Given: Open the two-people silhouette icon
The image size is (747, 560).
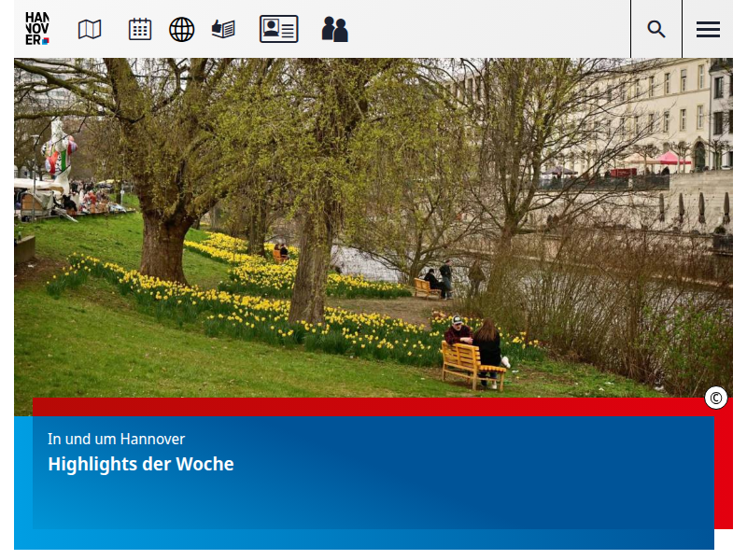Looking at the screenshot, I should [334, 29].
